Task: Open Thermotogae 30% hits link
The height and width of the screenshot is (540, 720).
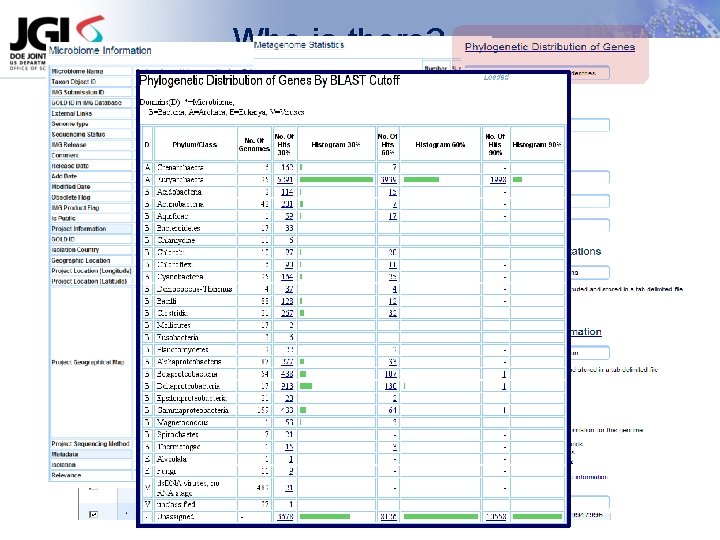Action: 289,447
